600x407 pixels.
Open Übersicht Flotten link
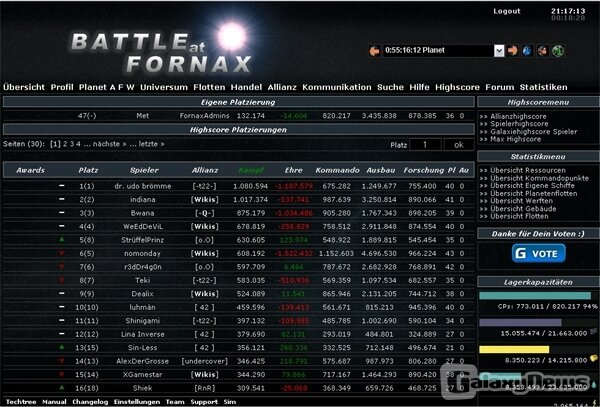[519, 216]
